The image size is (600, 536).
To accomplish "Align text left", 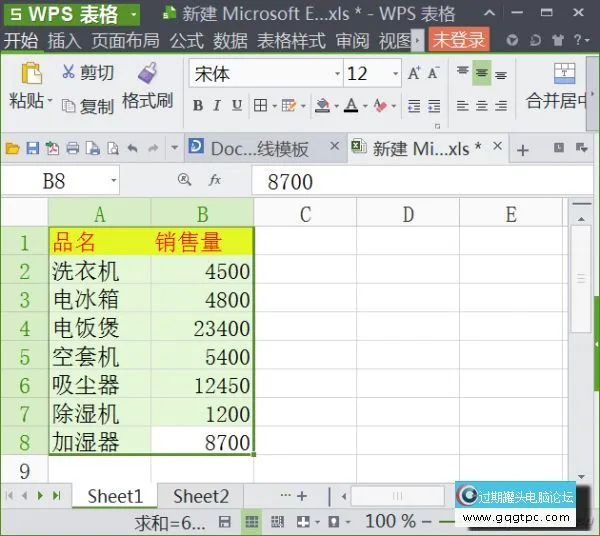I will pyautogui.click(x=463, y=106).
